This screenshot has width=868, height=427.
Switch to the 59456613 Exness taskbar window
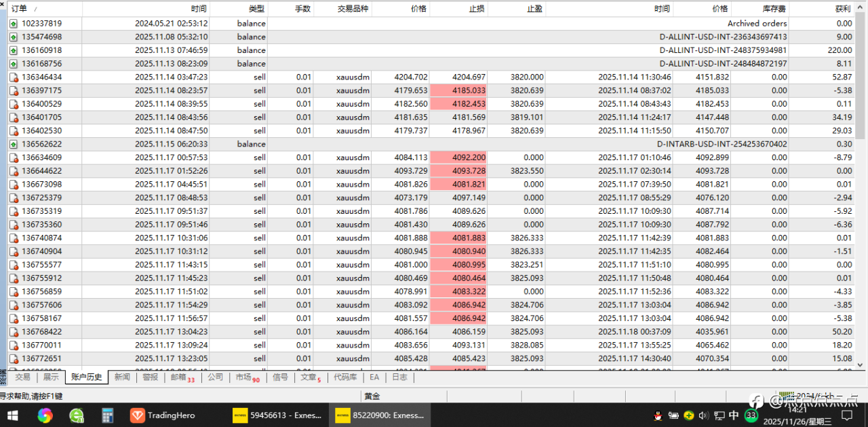coord(277,415)
